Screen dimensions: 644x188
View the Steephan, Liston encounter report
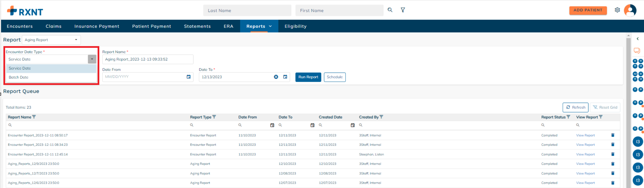(585, 154)
